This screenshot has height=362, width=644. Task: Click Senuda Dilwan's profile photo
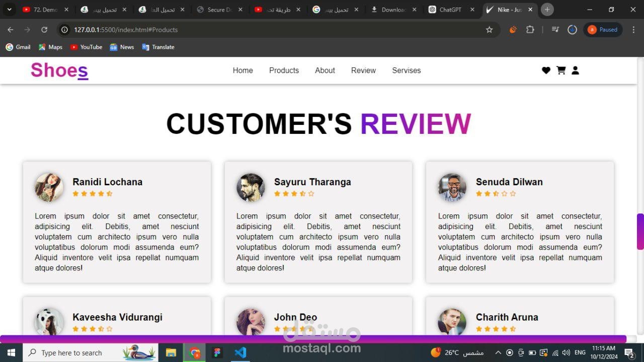click(x=452, y=187)
